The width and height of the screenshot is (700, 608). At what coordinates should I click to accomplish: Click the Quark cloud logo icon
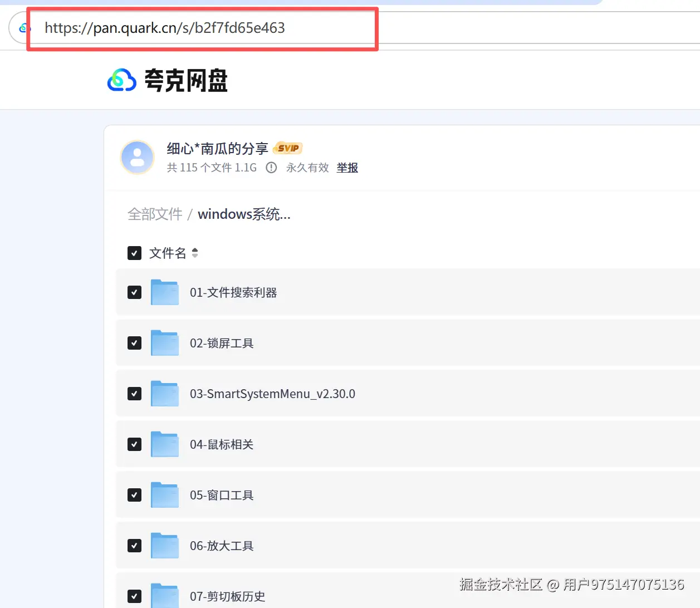click(x=122, y=80)
